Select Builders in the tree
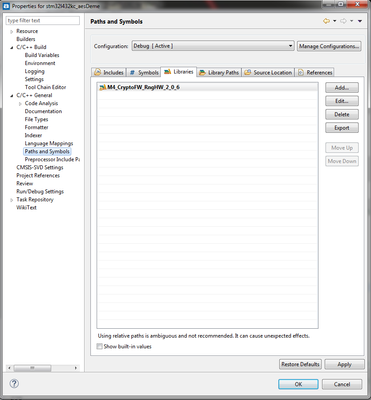The image size is (371, 400). pyautogui.click(x=26, y=39)
